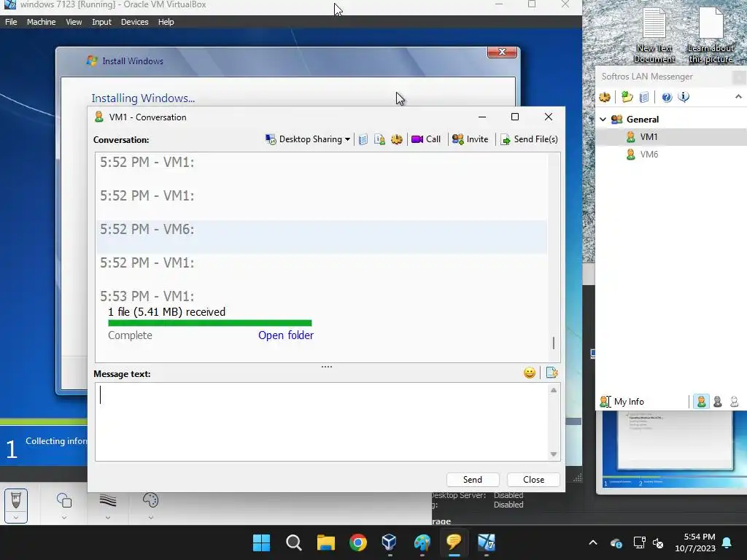Image resolution: width=747 pixels, height=560 pixels.
Task: Open the View menu in VirtualBox
Action: [74, 22]
